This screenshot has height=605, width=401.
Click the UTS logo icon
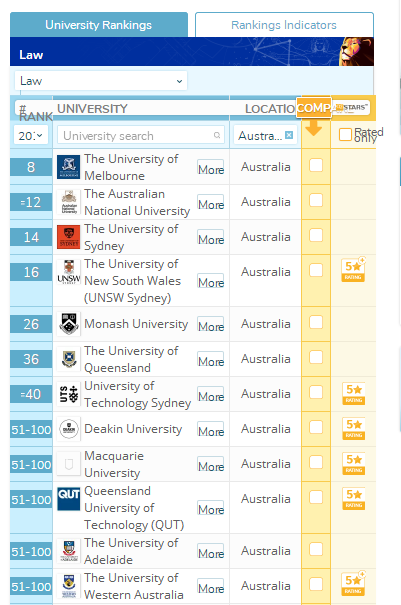(x=69, y=394)
